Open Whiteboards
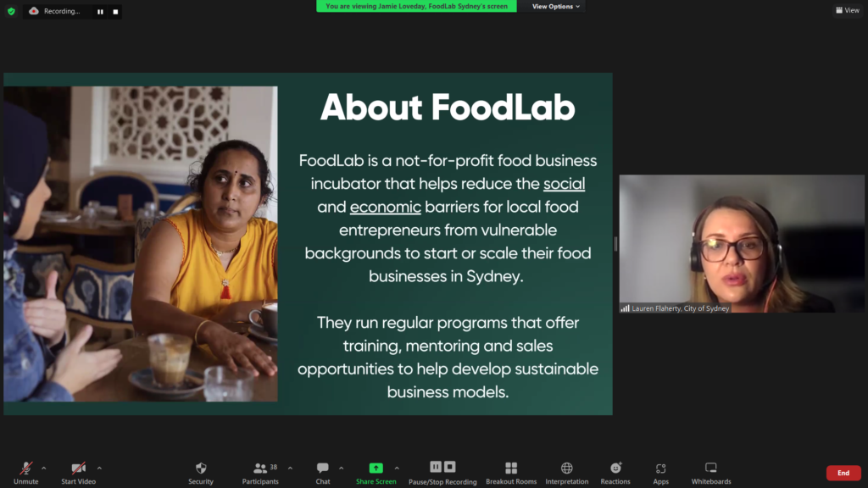The image size is (868, 488). [711, 473]
